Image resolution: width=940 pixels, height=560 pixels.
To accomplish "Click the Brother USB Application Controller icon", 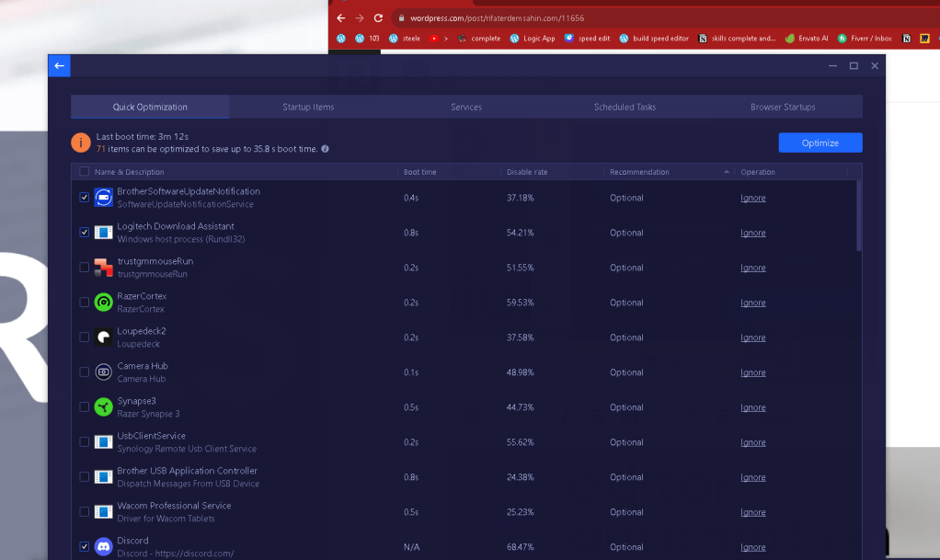I will pyautogui.click(x=103, y=476).
